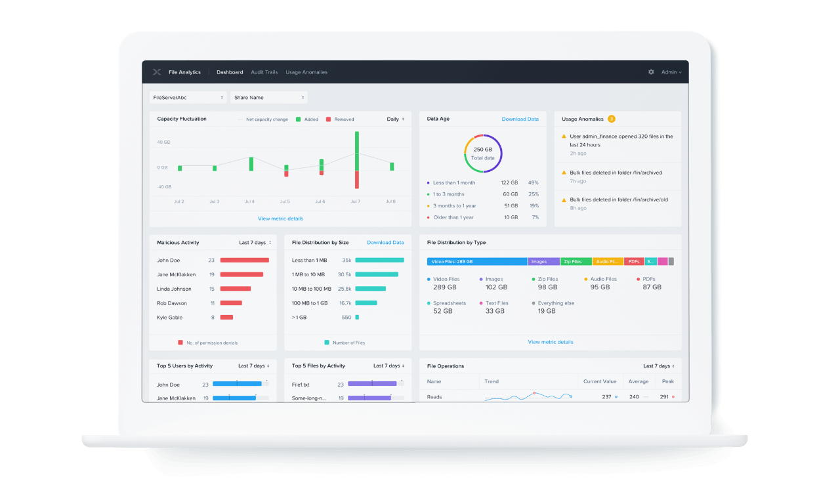
Task: Open the Usage Anomalies page
Action: point(306,72)
